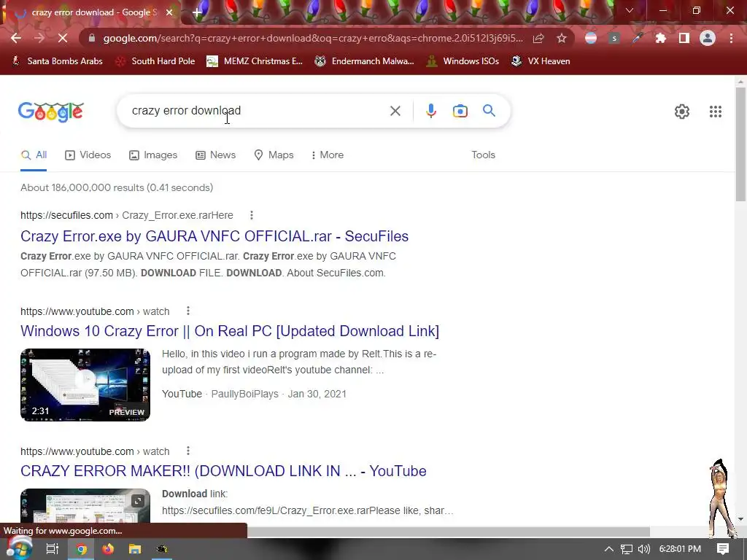Clear the search box with X
This screenshot has height=560, width=747.
coord(395,111)
